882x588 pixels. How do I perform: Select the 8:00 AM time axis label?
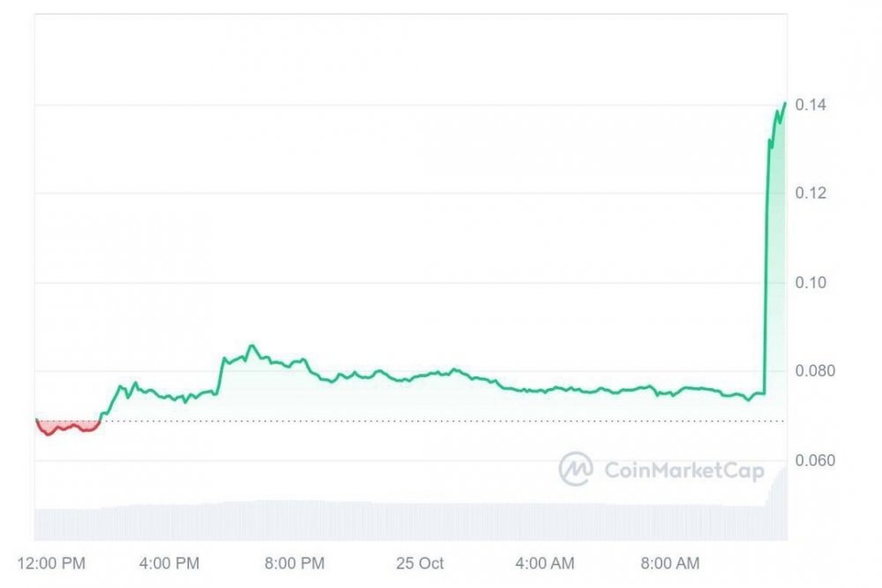tap(669, 562)
